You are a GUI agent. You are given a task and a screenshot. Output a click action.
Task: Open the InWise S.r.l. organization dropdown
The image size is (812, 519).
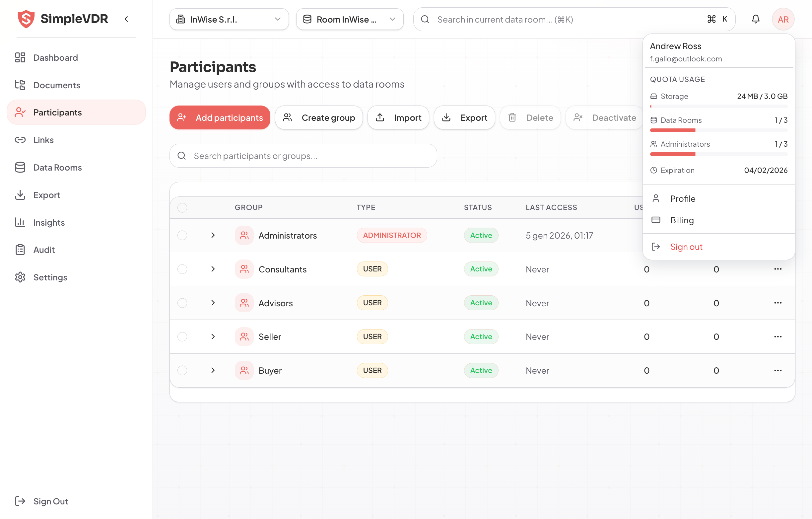coord(229,19)
